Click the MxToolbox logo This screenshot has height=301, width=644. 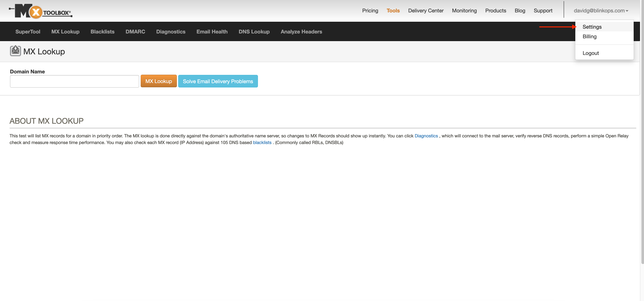click(x=40, y=11)
